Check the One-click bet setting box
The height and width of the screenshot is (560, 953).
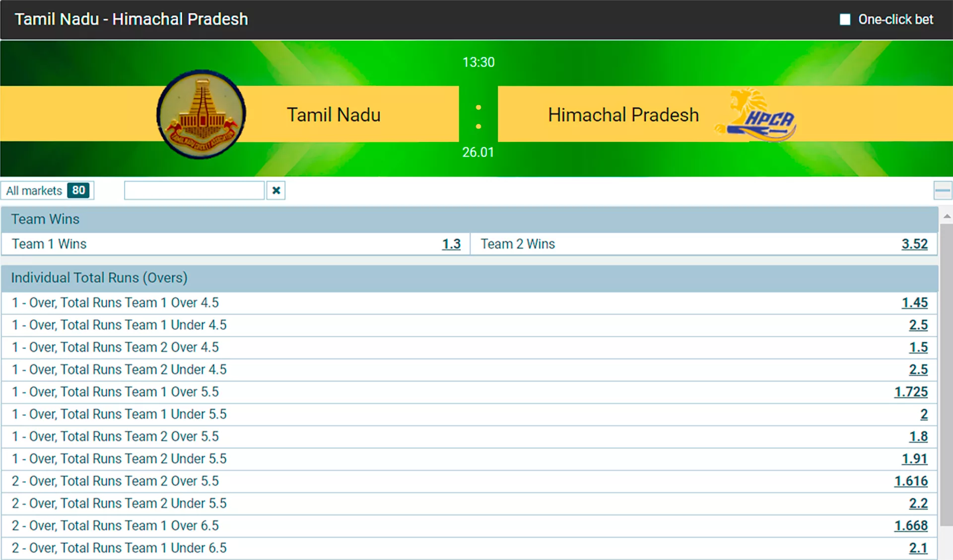pyautogui.click(x=843, y=19)
